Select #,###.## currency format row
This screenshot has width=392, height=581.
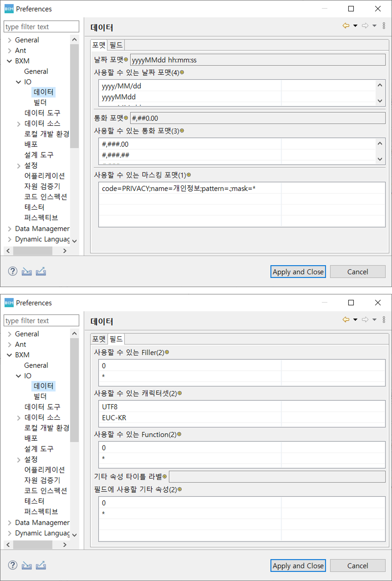click(x=237, y=155)
